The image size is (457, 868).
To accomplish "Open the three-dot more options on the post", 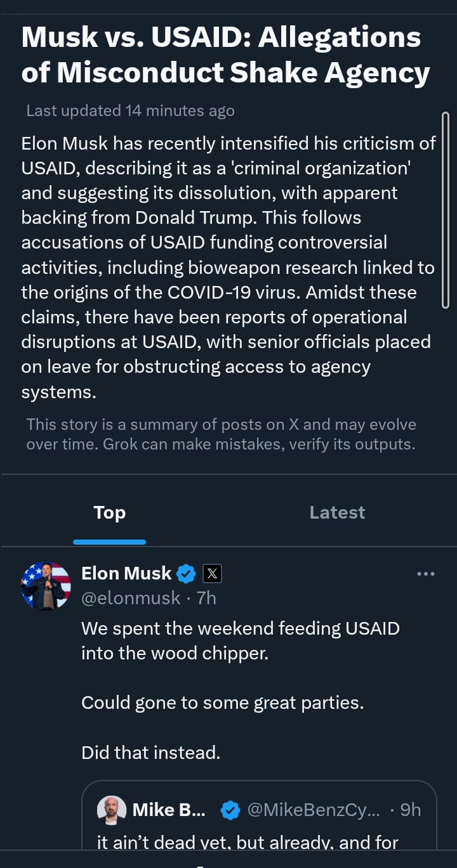I will (x=426, y=574).
